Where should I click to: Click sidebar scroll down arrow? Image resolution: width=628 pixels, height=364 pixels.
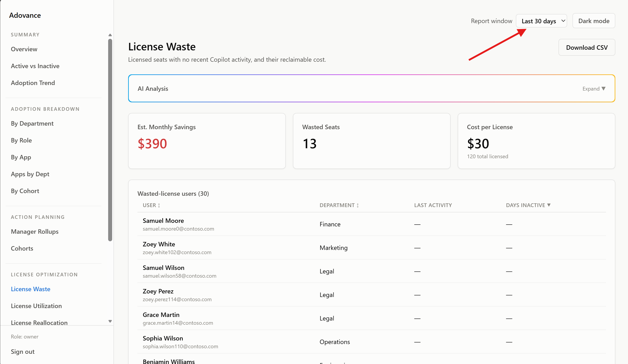click(x=110, y=321)
